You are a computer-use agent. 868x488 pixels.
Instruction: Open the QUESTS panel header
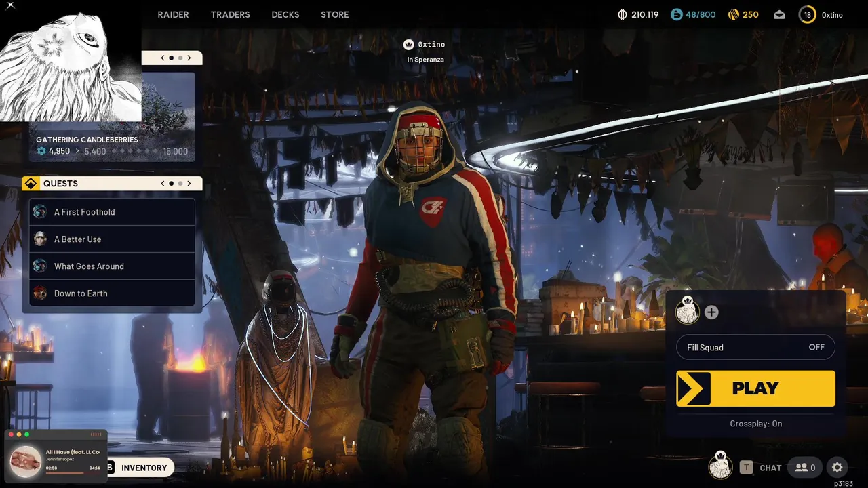click(112, 184)
